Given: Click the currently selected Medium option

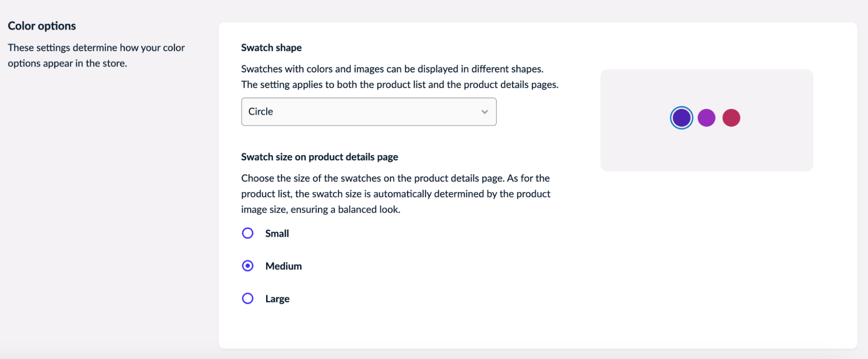Looking at the screenshot, I should 248,265.
